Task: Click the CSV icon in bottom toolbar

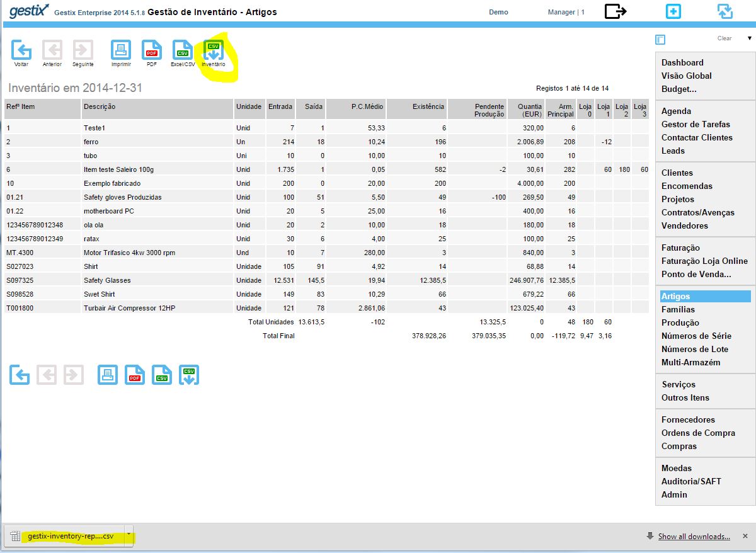Action: [x=162, y=375]
